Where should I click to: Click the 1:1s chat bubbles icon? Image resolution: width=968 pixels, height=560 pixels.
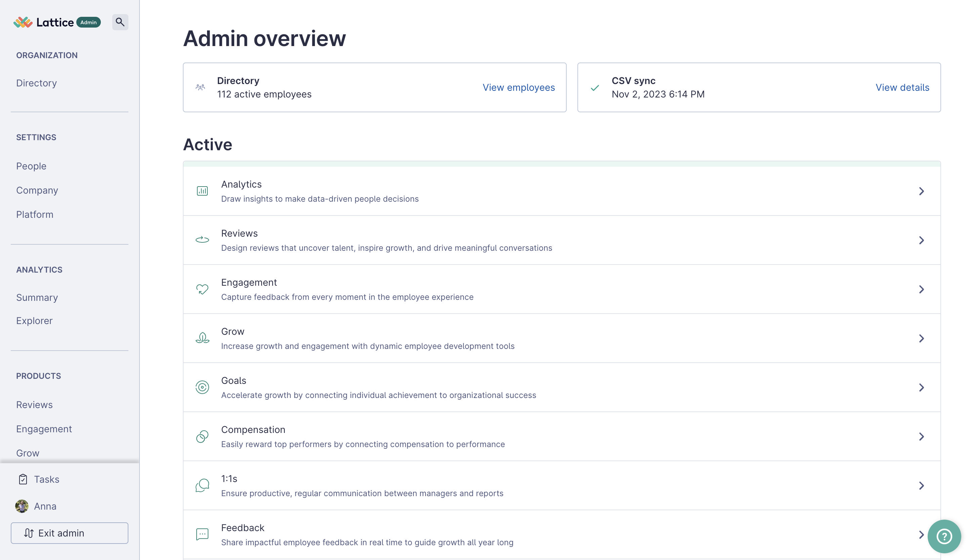click(x=202, y=485)
